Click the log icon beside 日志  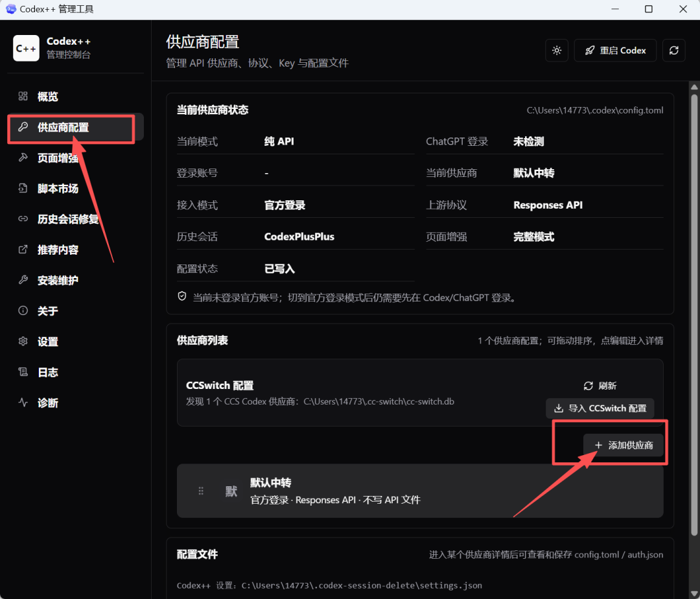click(x=23, y=371)
